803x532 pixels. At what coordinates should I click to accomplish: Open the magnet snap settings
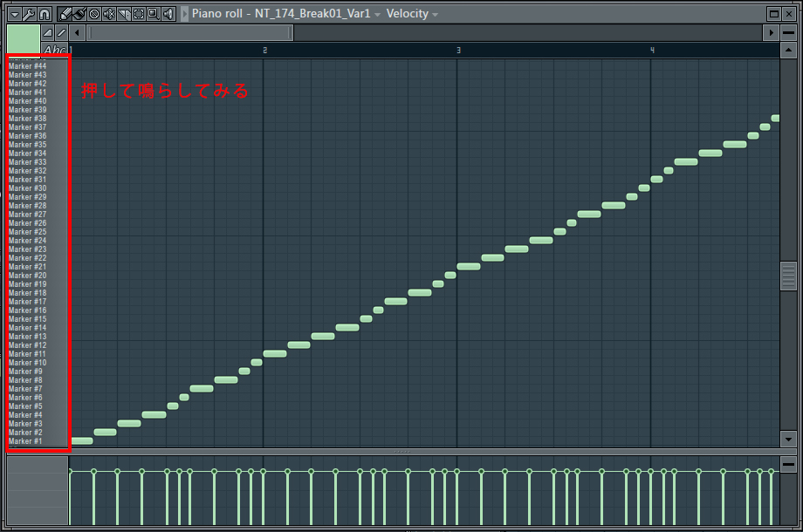(45, 14)
